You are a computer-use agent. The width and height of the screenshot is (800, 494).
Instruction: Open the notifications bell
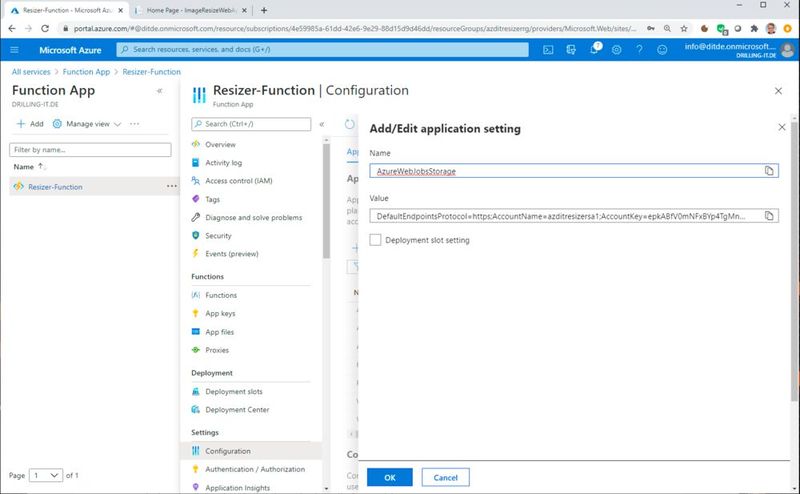coord(594,49)
